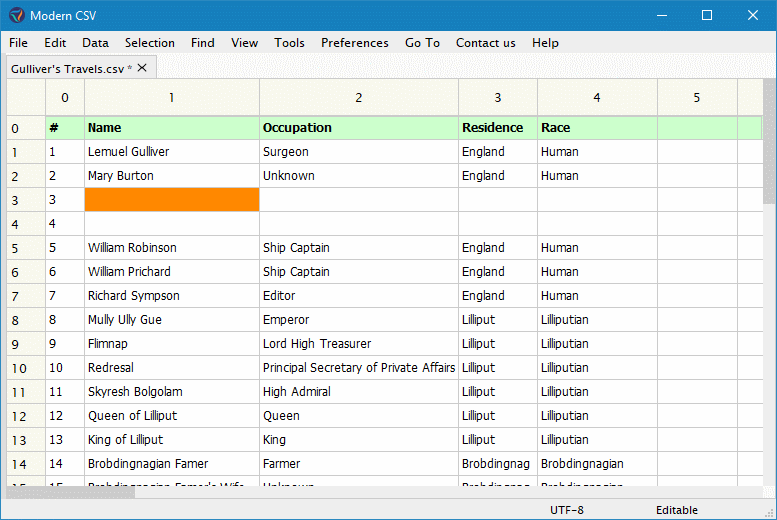Viewport: 777px width, 520px height.
Task: Select the Queen of Lilliput cell
Action: pyautogui.click(x=171, y=416)
